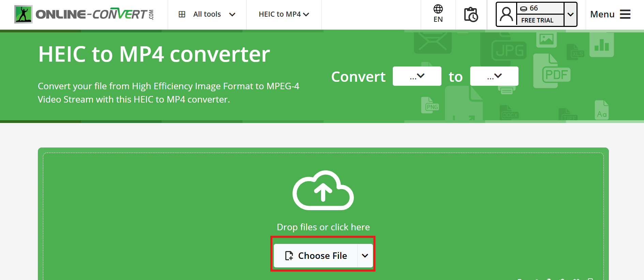The image size is (644, 280).
Task: Click the Online-Convert logo
Action: (84, 14)
